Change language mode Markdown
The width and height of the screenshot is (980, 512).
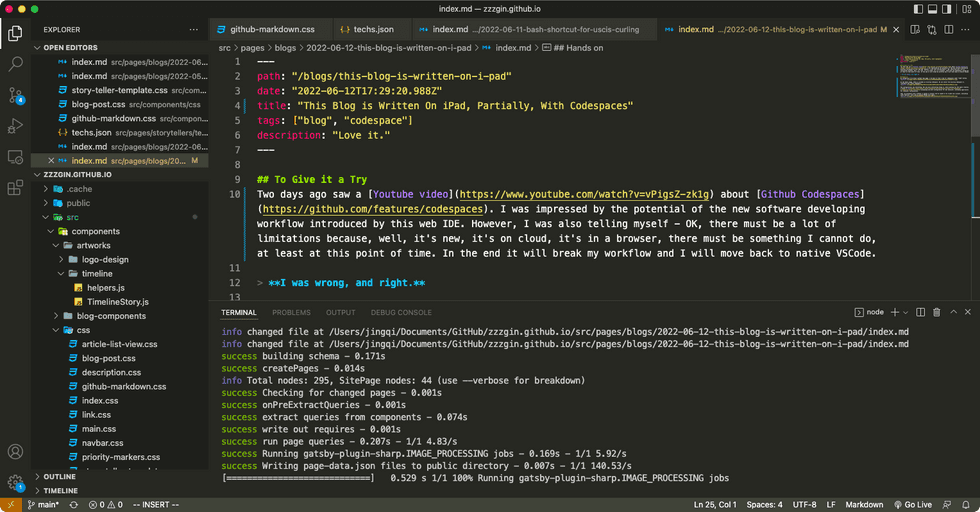(864, 504)
